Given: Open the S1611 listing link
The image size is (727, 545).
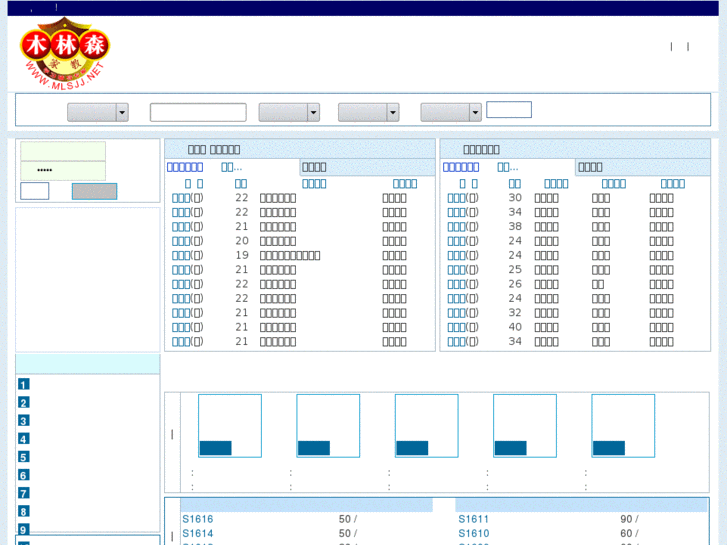Looking at the screenshot, I should (474, 519).
